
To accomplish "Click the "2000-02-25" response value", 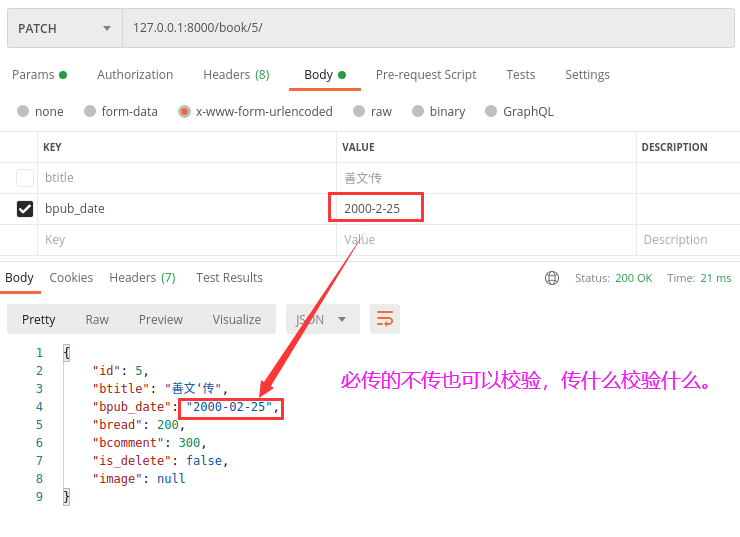I will [x=230, y=407].
